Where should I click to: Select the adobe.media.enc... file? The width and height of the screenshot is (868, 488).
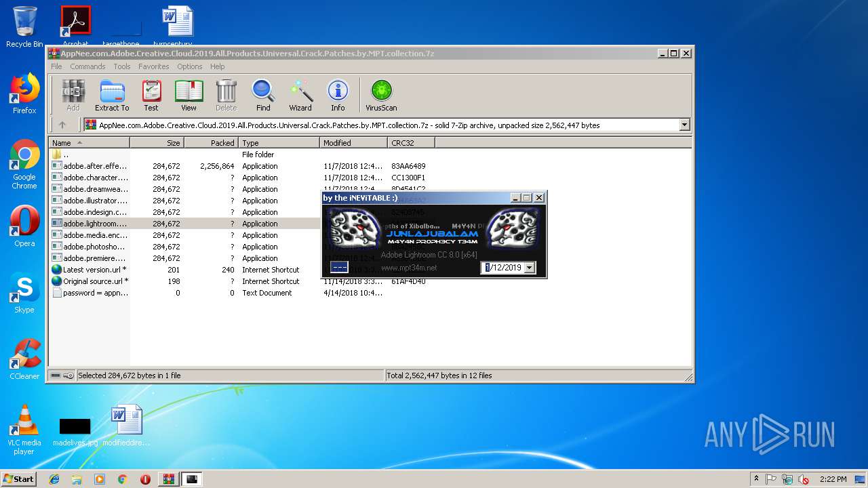point(89,235)
